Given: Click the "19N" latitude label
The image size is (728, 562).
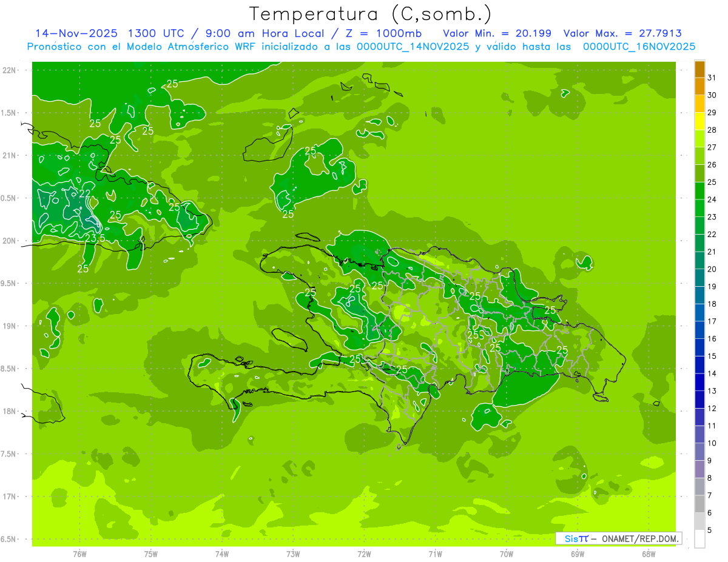Looking at the screenshot, I should pos(10,326).
